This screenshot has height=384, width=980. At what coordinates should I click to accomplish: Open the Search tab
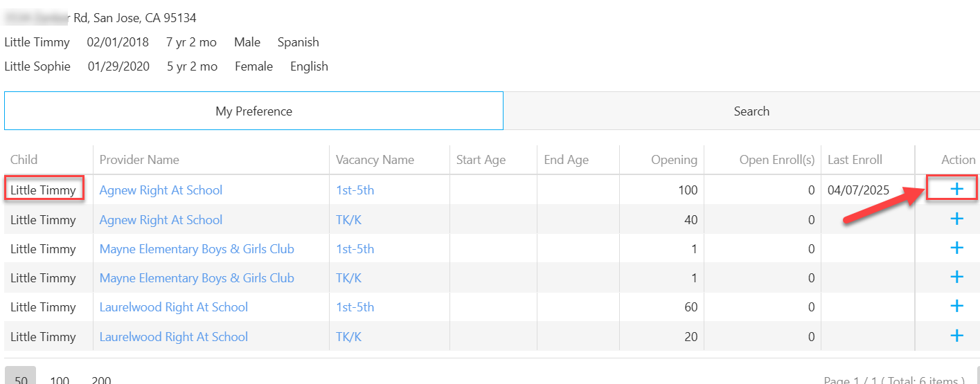pyautogui.click(x=751, y=111)
